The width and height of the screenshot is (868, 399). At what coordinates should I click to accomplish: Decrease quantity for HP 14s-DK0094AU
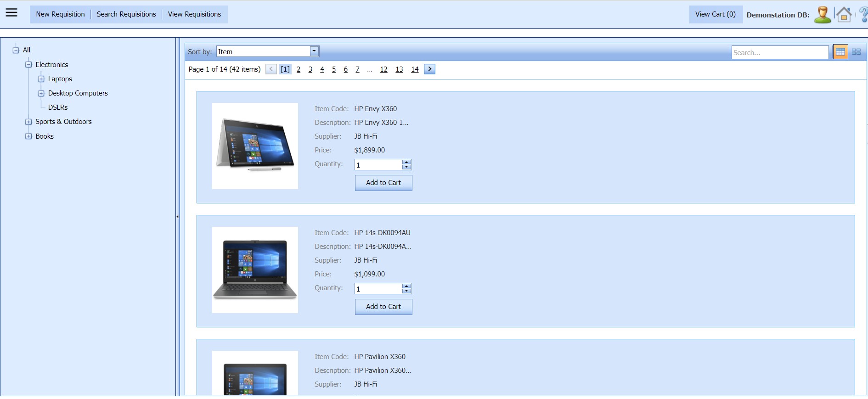(406, 291)
